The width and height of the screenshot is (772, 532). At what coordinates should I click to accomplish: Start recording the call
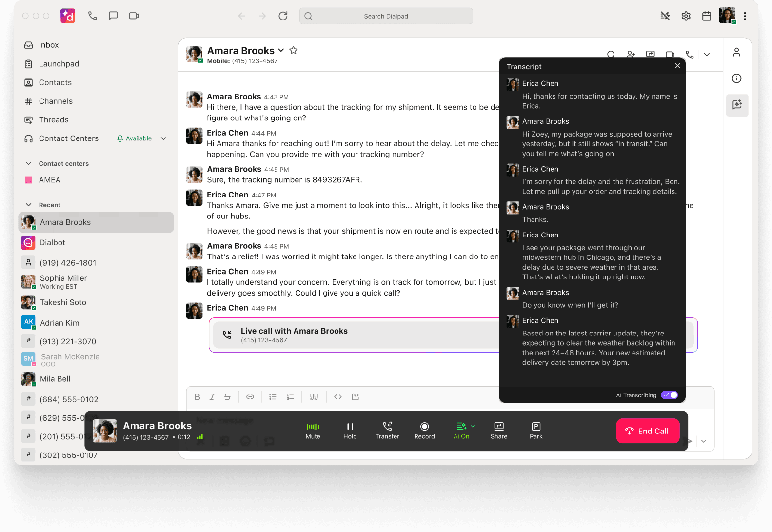tap(425, 431)
